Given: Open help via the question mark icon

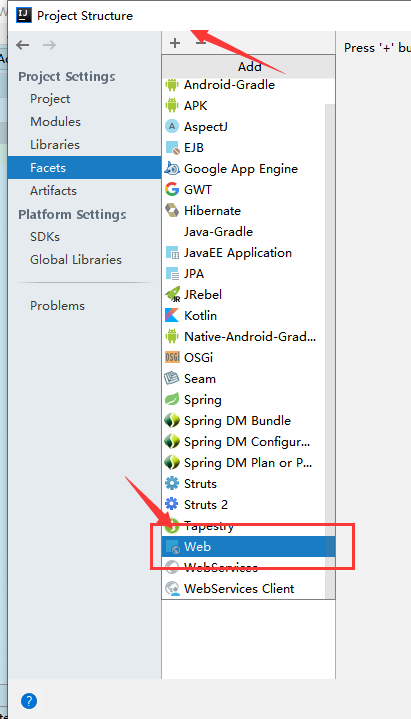Looking at the screenshot, I should click(29, 701).
